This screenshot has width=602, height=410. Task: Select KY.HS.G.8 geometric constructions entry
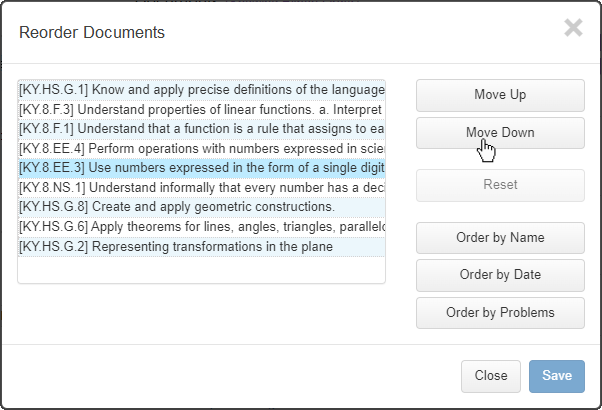coord(202,207)
